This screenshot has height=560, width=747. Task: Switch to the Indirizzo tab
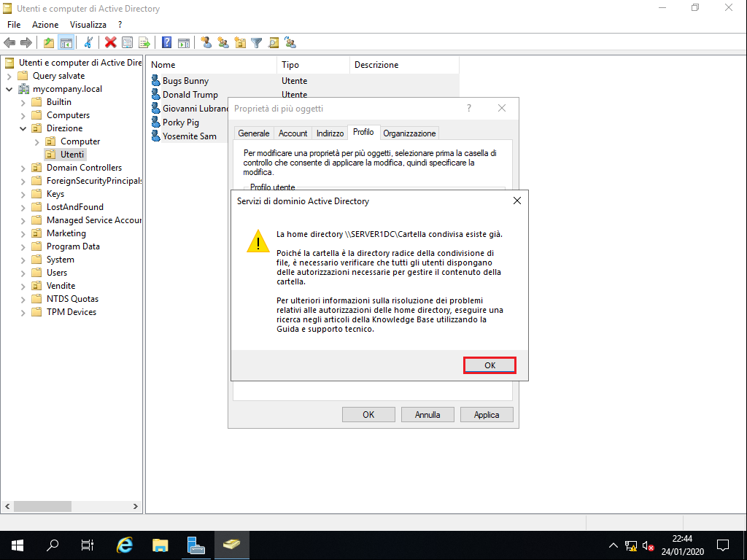coord(330,133)
